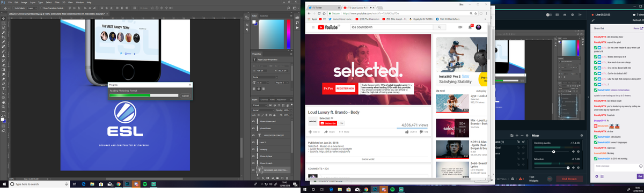The image size is (644, 193).
Task: Open the YouTube account avatar menu
Action: coord(478,27)
